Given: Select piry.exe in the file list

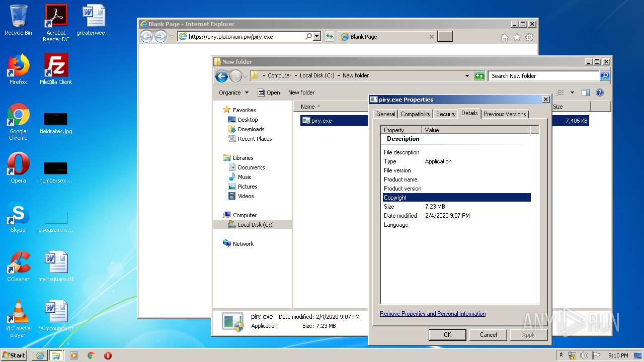Looking at the screenshot, I should (321, 121).
